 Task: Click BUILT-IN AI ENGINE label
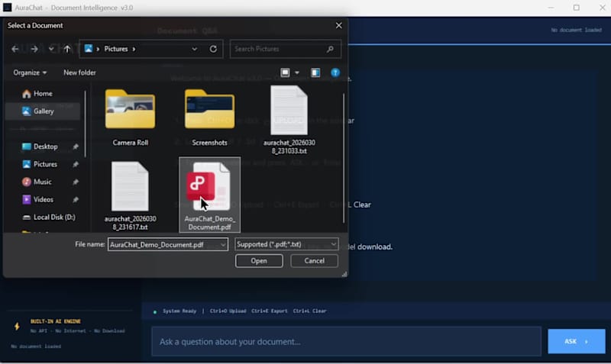coord(56,321)
